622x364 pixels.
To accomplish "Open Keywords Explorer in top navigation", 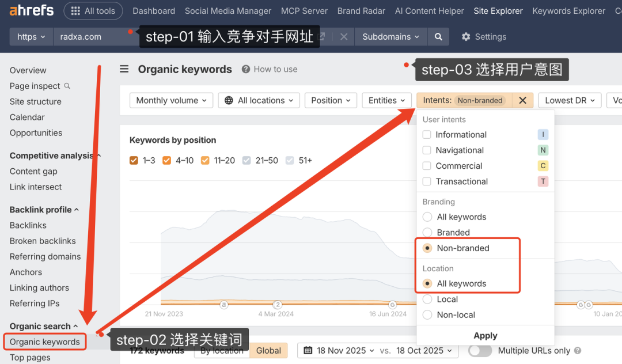I will (568, 11).
